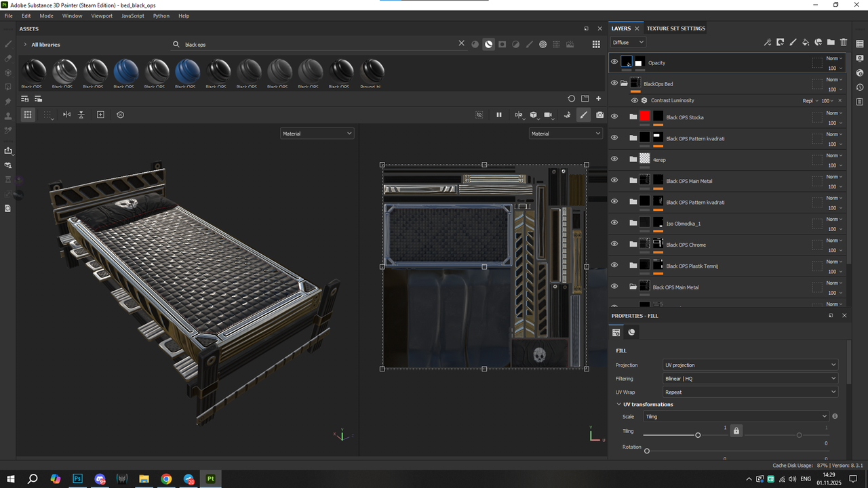Clear the black ops search text

tap(462, 43)
